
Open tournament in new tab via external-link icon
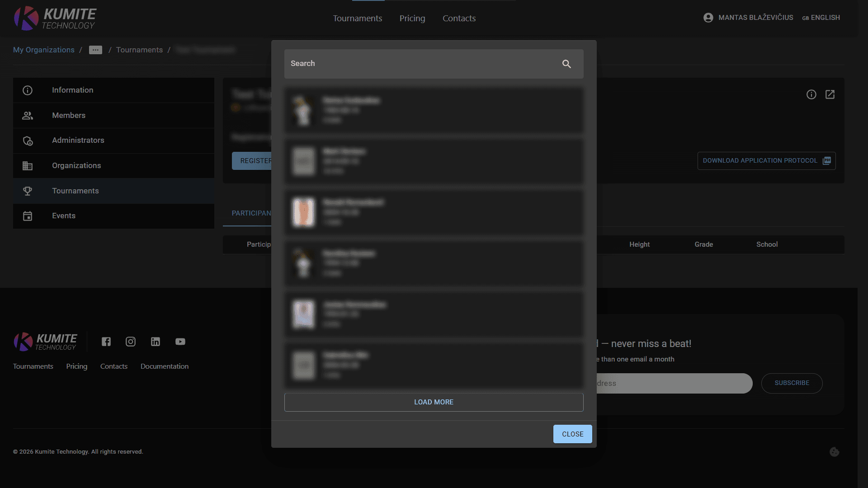point(830,94)
